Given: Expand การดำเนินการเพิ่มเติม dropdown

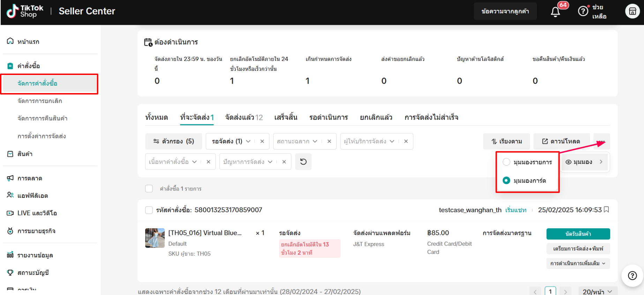Looking at the screenshot, I should coord(578,263).
